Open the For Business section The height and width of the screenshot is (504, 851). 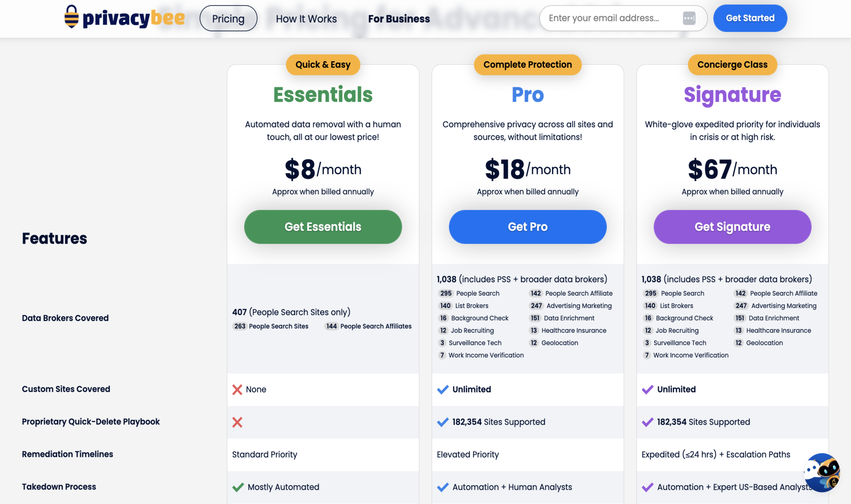(x=398, y=18)
